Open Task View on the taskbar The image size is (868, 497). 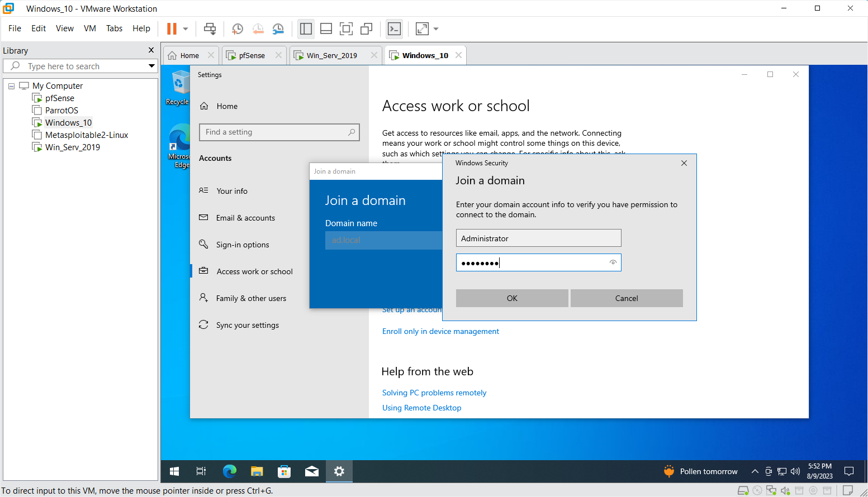click(x=201, y=471)
